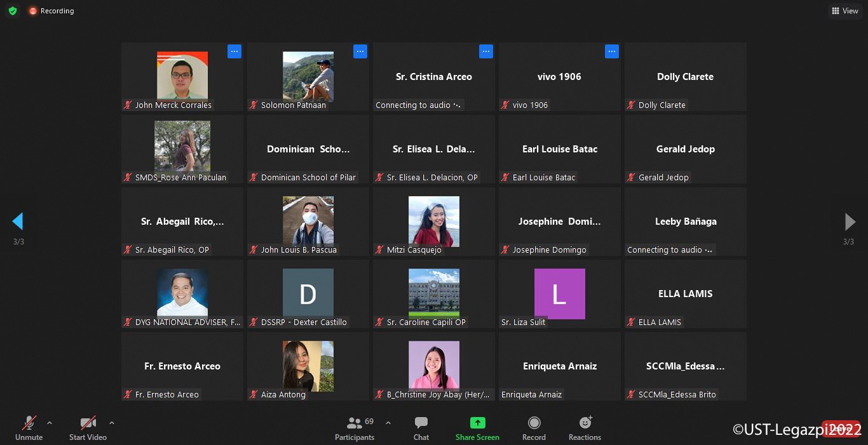Viewport: 868px width, 445px height.
Task: Start recording with the Record button
Action: click(x=534, y=428)
